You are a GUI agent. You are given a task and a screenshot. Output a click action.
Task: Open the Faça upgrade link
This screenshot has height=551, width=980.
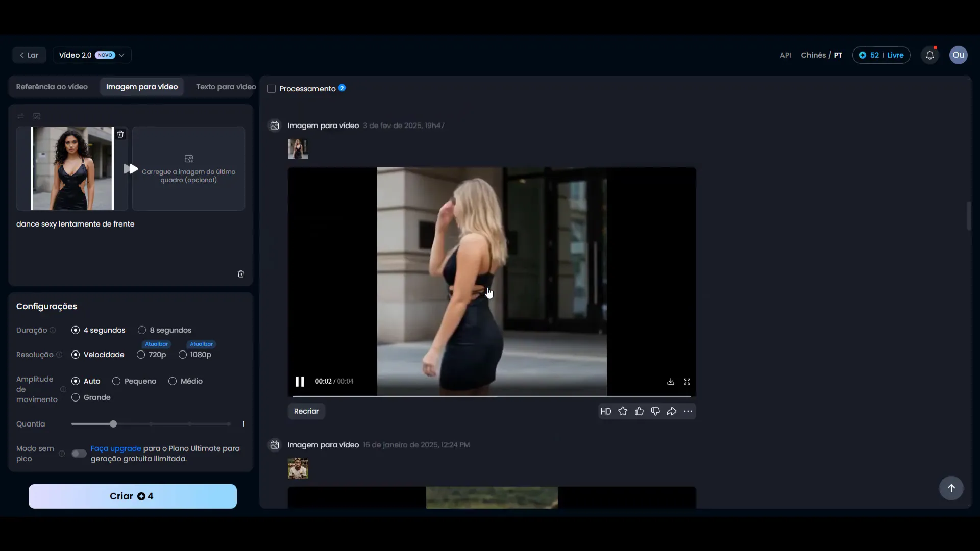(x=116, y=448)
